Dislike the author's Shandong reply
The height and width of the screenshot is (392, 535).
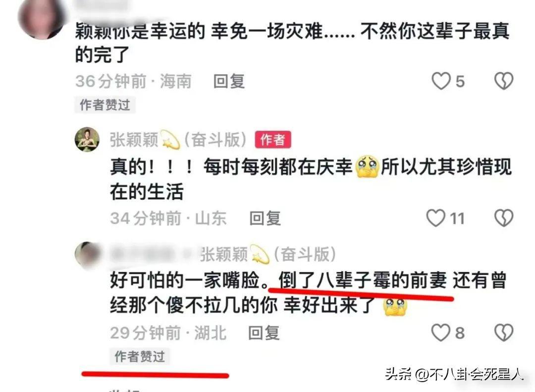click(x=504, y=218)
